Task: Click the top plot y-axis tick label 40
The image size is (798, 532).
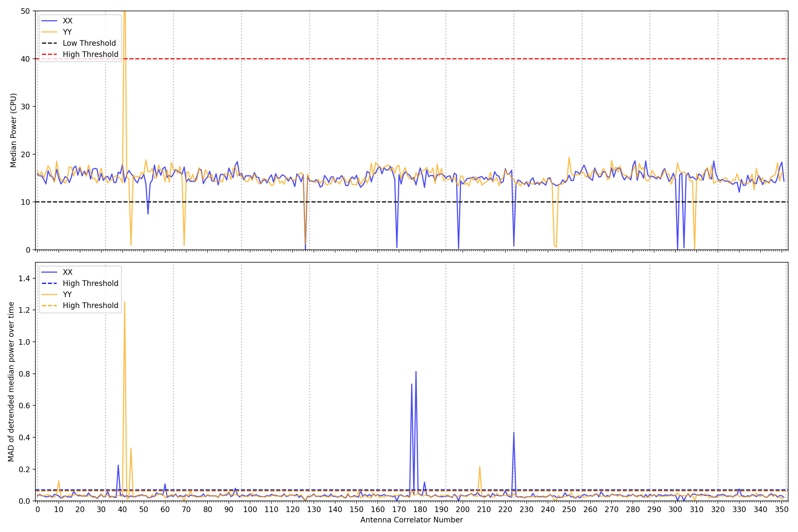Action: tap(25, 59)
